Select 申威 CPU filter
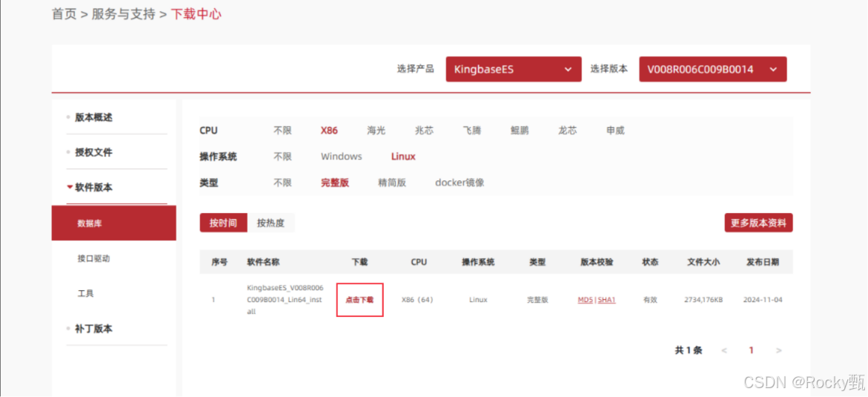Image resolution: width=868 pixels, height=397 pixels. (615, 131)
